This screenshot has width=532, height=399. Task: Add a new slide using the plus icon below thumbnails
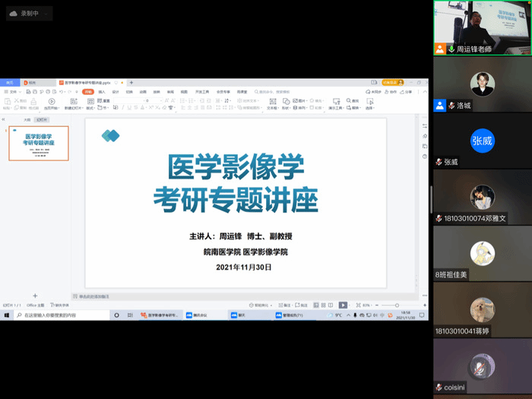coord(35,296)
